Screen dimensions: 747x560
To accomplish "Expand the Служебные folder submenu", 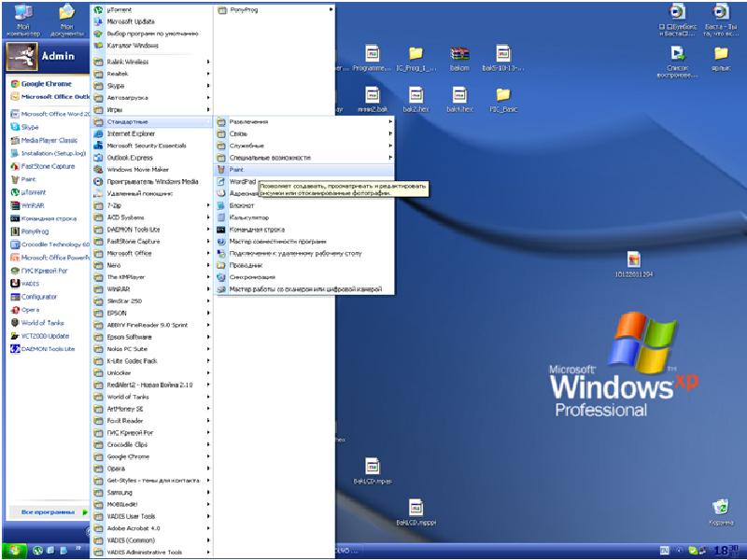I will (247, 146).
